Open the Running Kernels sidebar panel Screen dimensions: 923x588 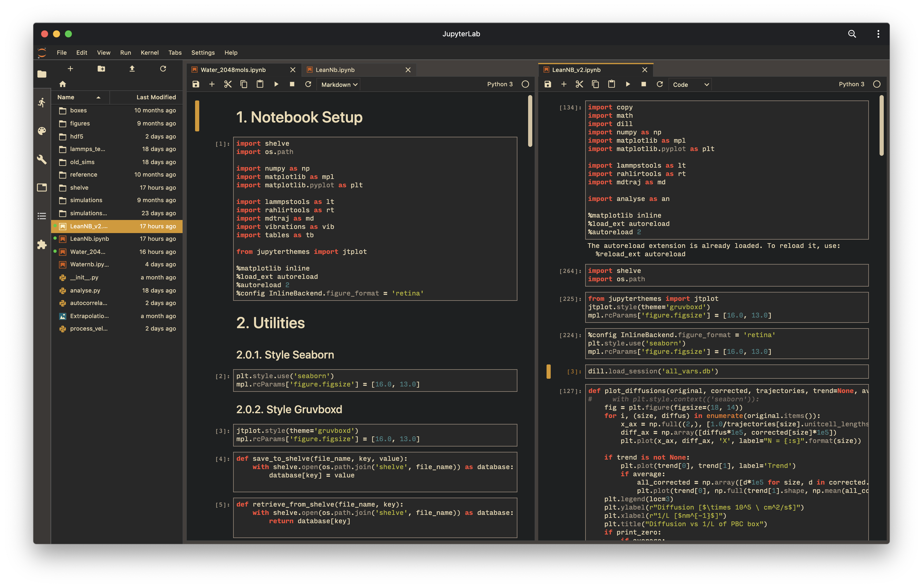(x=42, y=102)
